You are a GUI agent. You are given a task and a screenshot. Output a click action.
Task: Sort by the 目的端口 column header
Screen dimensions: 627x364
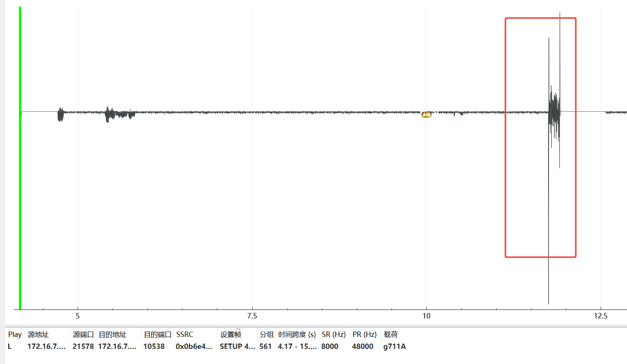(x=157, y=335)
